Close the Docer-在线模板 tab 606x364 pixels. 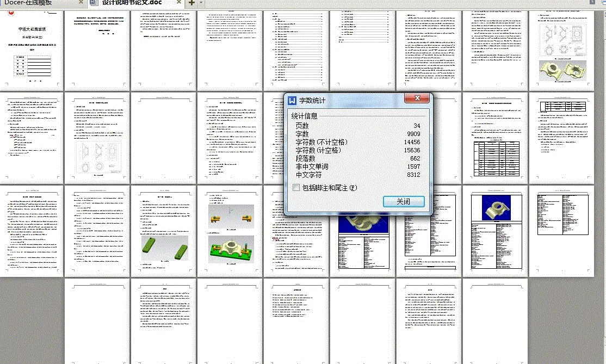82,2
